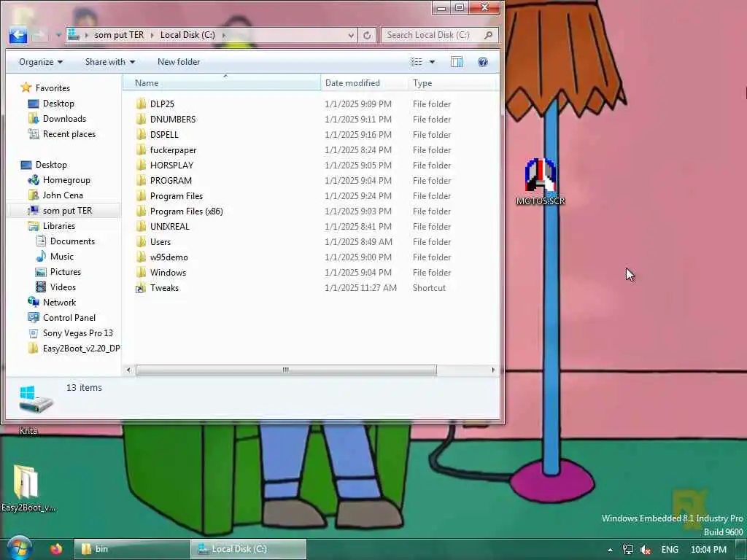Select the HORSPLAY folder icon
This screenshot has width=747, height=560.
pos(141,166)
